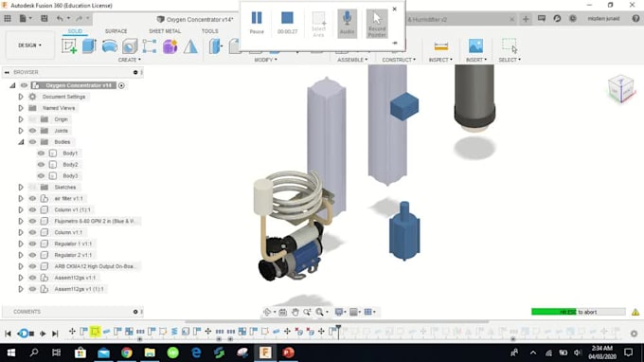The width and height of the screenshot is (644, 362).
Task: Click the Pan hand icon
Action: (x=295, y=313)
